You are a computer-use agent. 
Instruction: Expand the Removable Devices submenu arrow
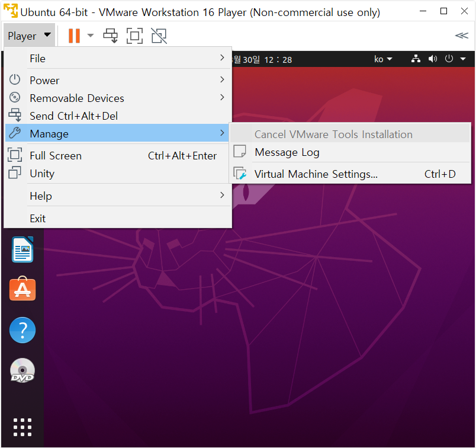pos(222,97)
